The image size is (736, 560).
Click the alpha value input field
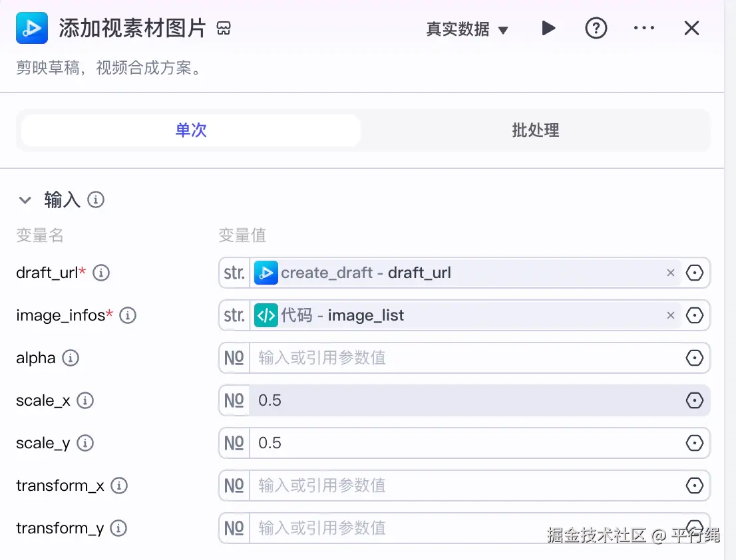tap(466, 358)
